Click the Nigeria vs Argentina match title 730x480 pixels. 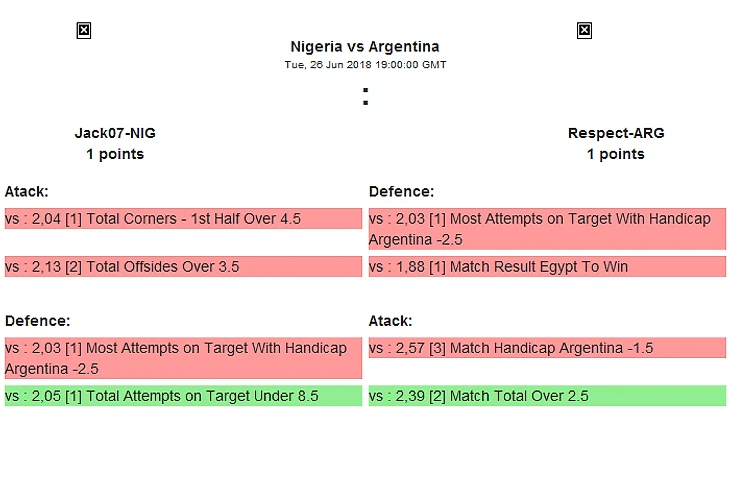(365, 46)
